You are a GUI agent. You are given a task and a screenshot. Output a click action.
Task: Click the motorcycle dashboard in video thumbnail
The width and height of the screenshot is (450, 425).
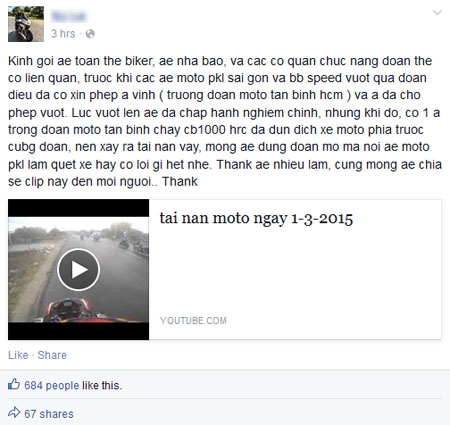pyautogui.click(x=70, y=310)
